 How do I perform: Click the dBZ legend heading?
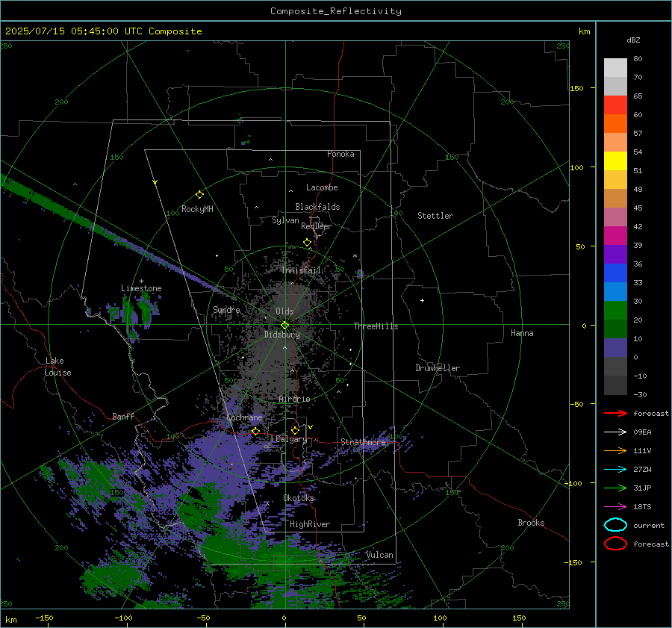point(633,40)
